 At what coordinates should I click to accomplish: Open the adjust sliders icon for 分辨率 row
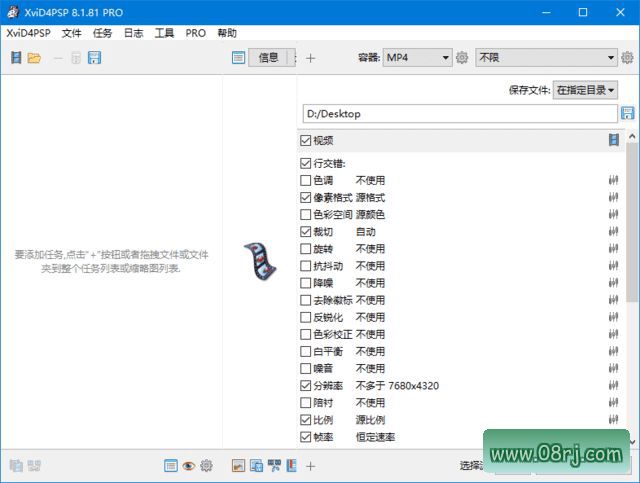tap(613, 385)
